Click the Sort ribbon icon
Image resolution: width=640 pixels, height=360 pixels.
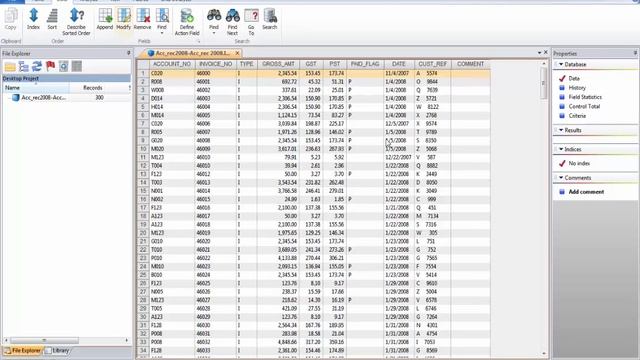[x=52, y=19]
